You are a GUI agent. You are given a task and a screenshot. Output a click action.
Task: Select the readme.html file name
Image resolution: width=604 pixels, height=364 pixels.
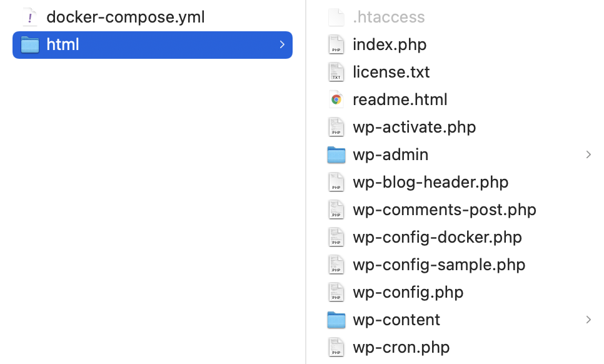tap(400, 100)
